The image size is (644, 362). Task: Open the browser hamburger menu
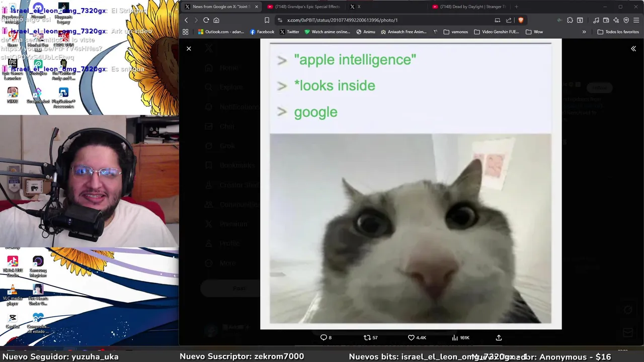[636, 20]
